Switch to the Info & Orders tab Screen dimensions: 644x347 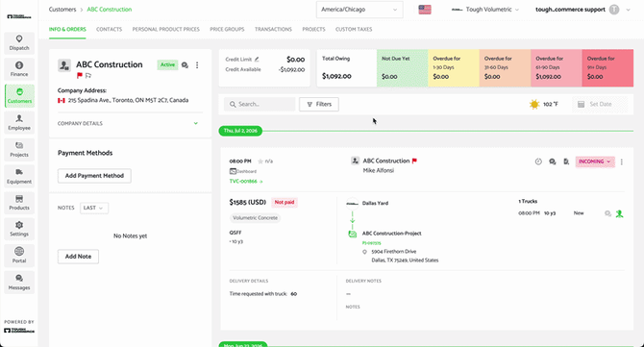click(67, 29)
